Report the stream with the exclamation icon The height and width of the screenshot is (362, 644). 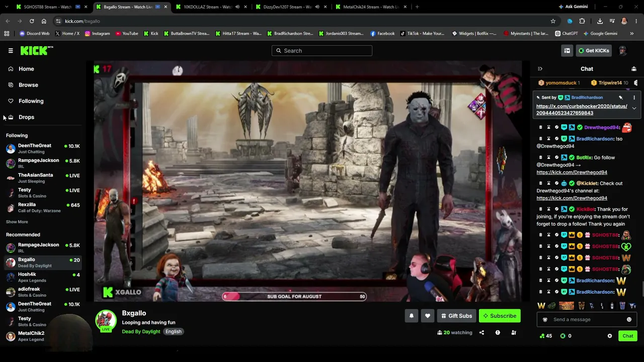[498, 332]
